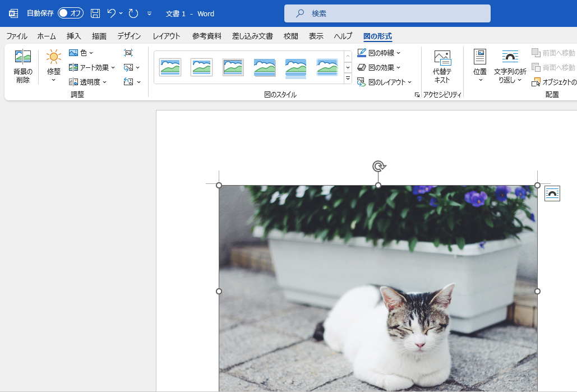
Task: Click the right-middle resize handle of the image
Action: 537,291
